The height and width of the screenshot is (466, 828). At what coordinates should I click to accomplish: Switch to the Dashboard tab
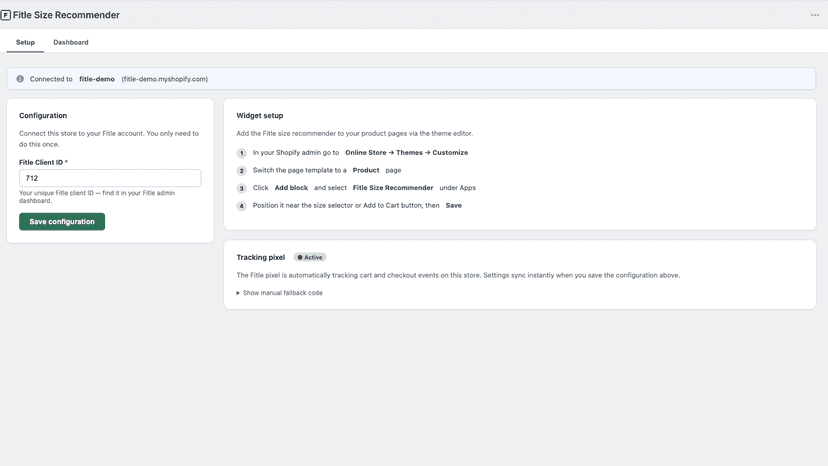pos(71,42)
